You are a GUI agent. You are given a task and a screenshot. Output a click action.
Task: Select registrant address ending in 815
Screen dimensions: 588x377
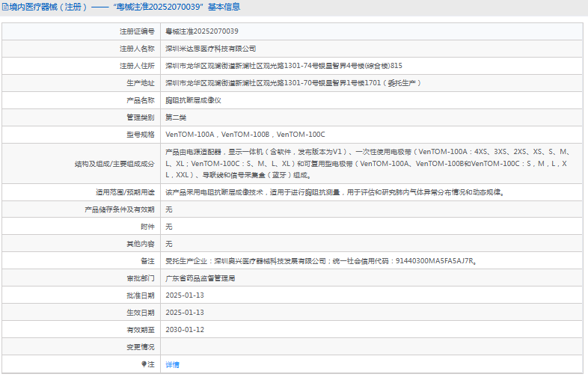click(x=284, y=66)
